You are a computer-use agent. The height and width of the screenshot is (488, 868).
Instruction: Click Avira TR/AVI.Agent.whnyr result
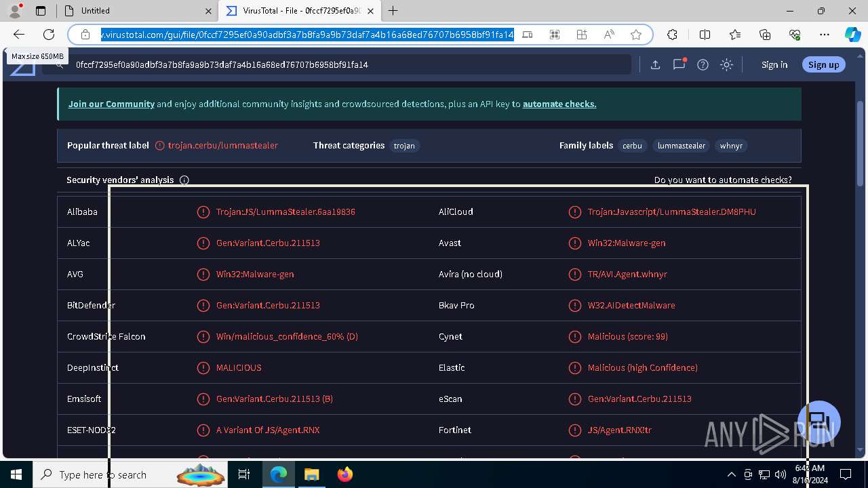pyautogui.click(x=627, y=274)
